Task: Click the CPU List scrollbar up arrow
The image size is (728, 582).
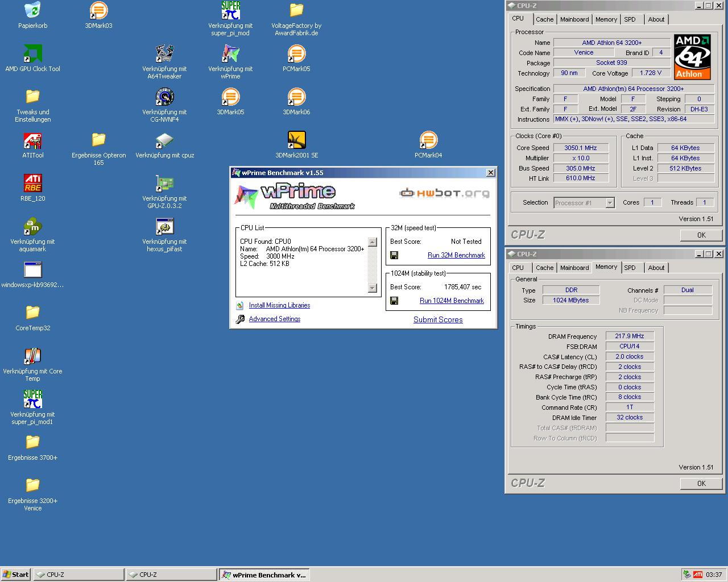Action: point(373,242)
